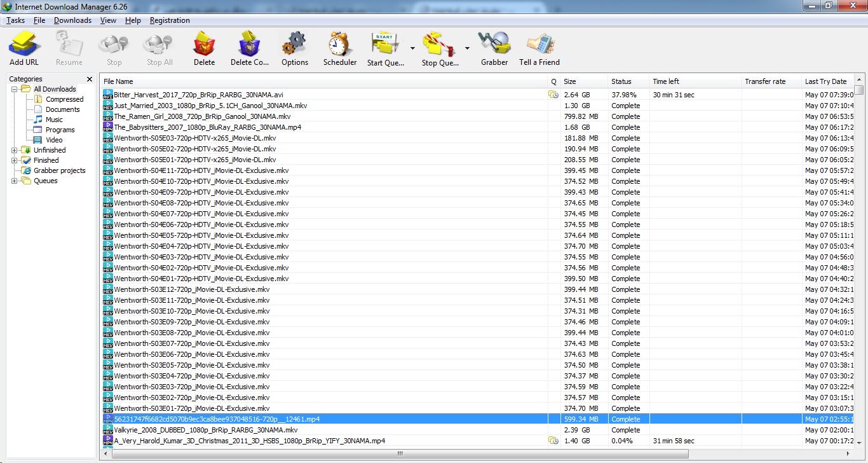Select The_Ramen_Girl_2008 mkv file row
Viewport: 868px width, 463px height.
[x=477, y=116]
